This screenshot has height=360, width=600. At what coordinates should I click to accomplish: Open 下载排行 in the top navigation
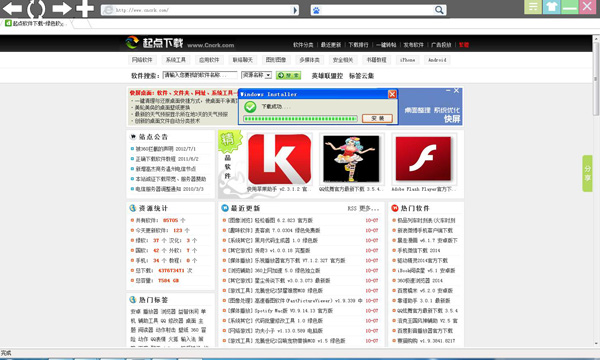pos(358,45)
